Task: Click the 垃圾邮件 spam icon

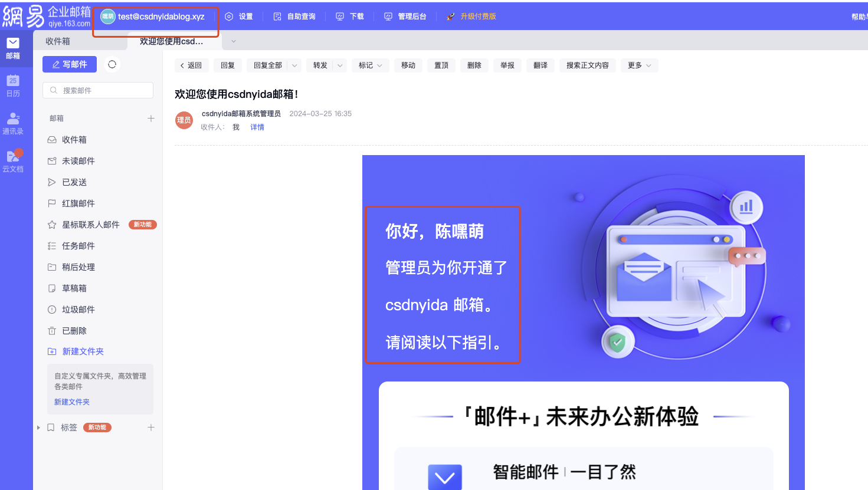Action: 52,310
